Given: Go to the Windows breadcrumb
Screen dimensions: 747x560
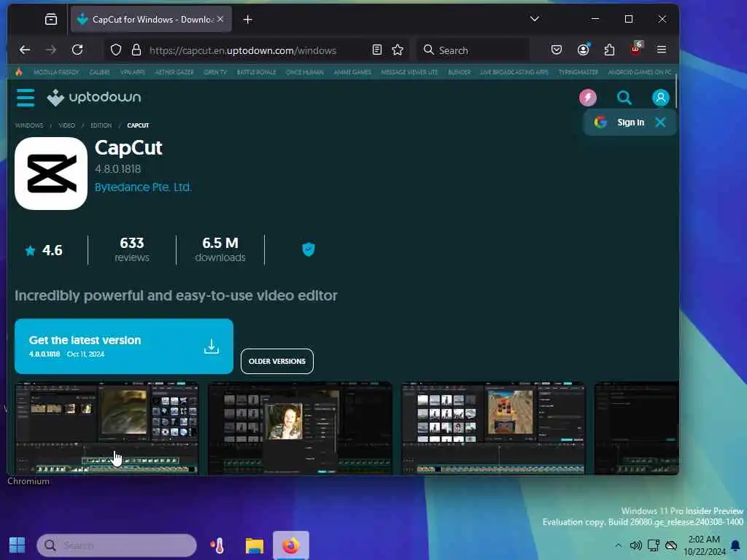Looking at the screenshot, I should [29, 125].
